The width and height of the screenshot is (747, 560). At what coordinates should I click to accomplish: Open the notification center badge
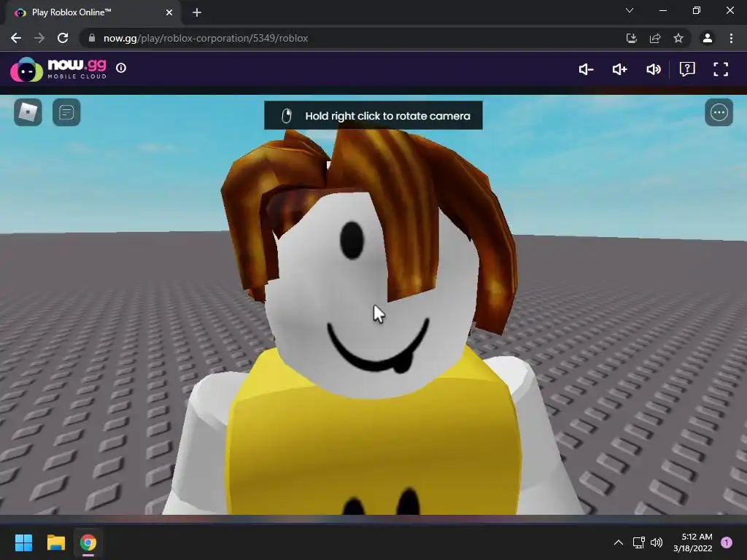coord(727,542)
